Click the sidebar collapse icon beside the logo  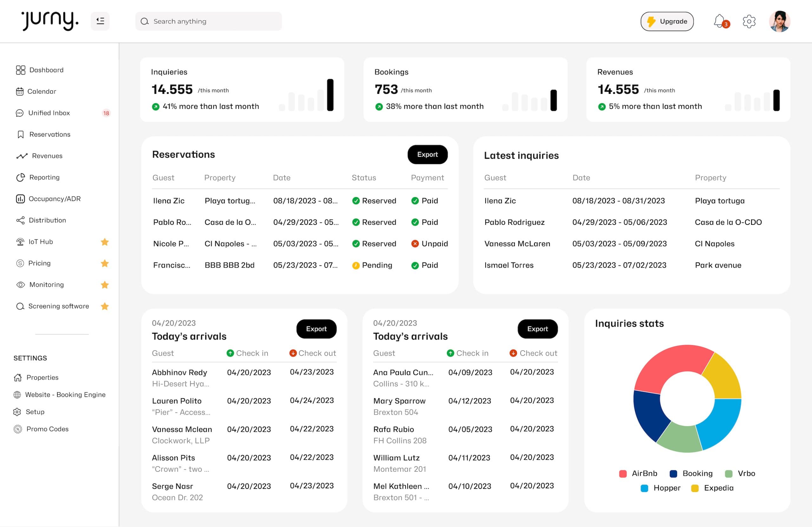click(x=100, y=21)
